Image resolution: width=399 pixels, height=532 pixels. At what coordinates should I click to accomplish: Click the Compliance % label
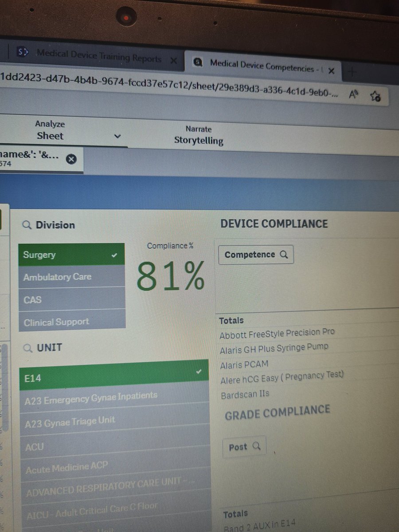pos(170,246)
